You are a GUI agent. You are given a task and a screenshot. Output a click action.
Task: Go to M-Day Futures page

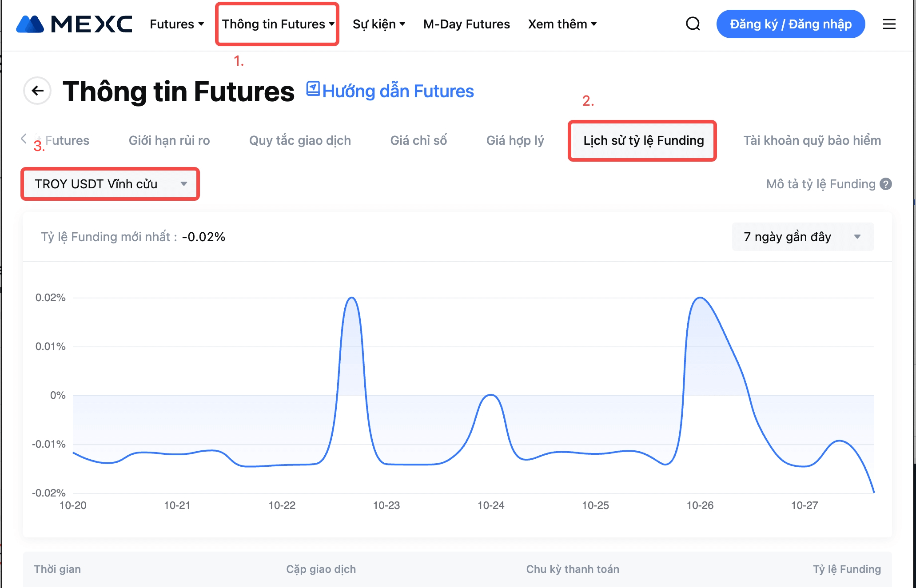466,24
